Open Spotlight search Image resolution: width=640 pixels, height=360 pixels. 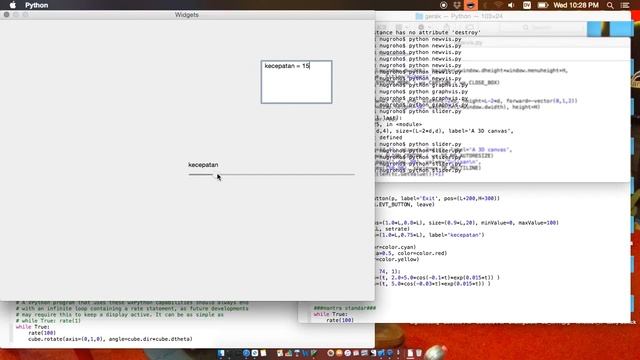pyautogui.click(x=610, y=5)
